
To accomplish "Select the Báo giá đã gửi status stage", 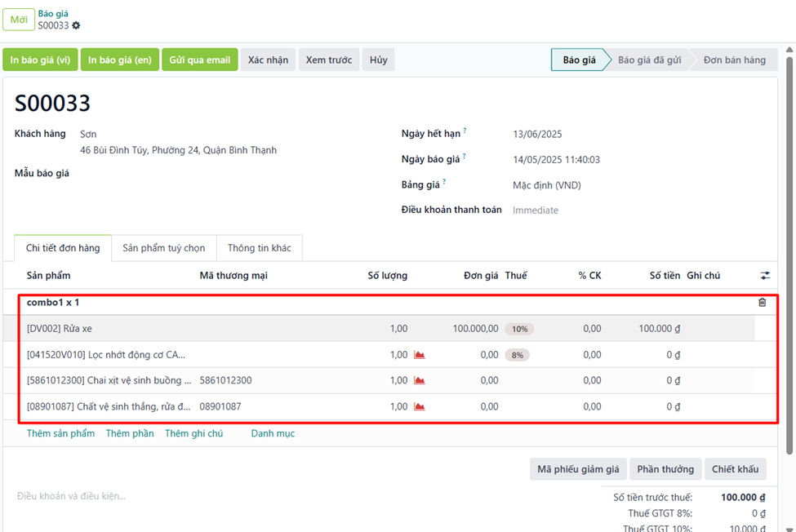I will click(x=649, y=60).
